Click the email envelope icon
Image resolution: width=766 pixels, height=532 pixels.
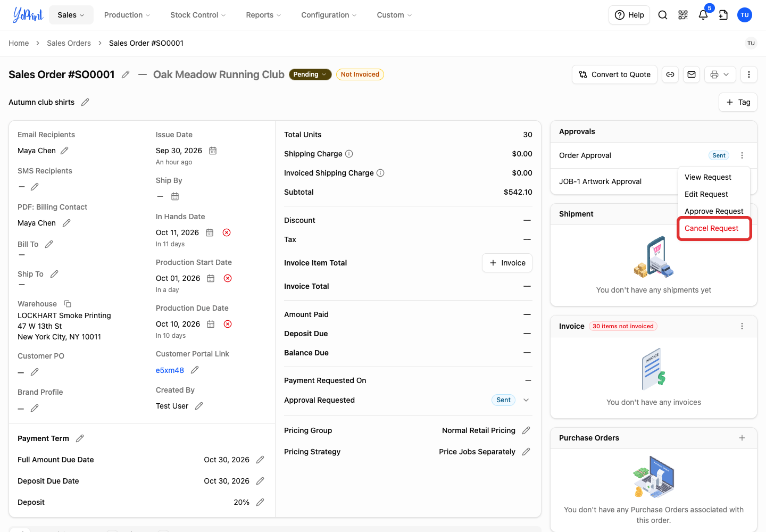tap(692, 74)
